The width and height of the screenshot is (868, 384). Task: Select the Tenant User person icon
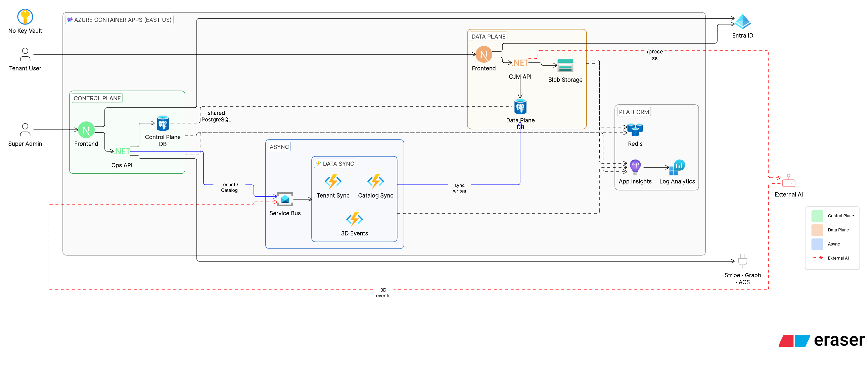[x=25, y=54]
